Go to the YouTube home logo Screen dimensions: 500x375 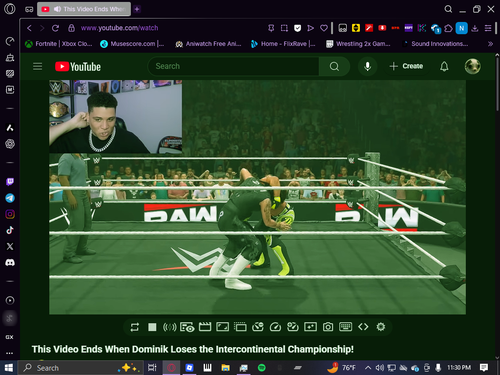point(78,67)
